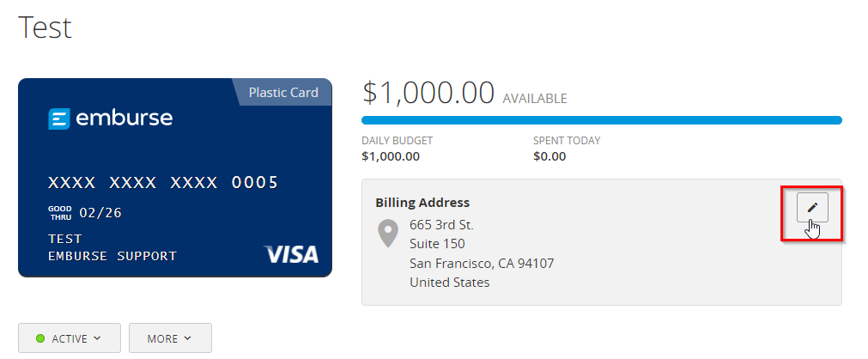Click the blue available budget progress bar
868x359 pixels.
pos(601,120)
